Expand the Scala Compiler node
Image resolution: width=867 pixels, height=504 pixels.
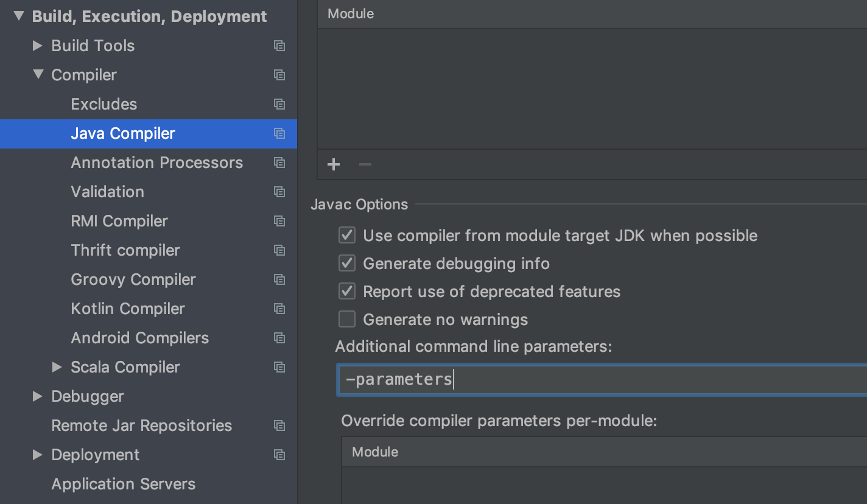pos(57,367)
